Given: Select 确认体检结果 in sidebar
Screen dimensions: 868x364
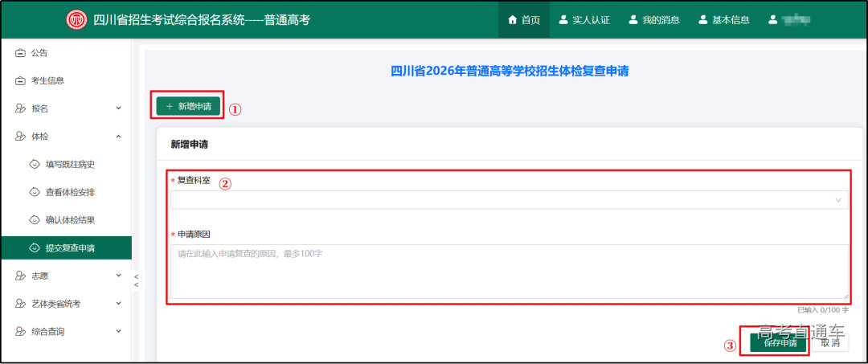Looking at the screenshot, I should point(76,219).
